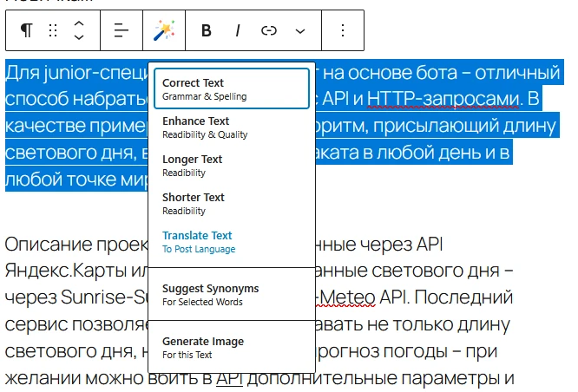Select Generate Image for this text
This screenshot has height=392, width=578.
coord(232,348)
